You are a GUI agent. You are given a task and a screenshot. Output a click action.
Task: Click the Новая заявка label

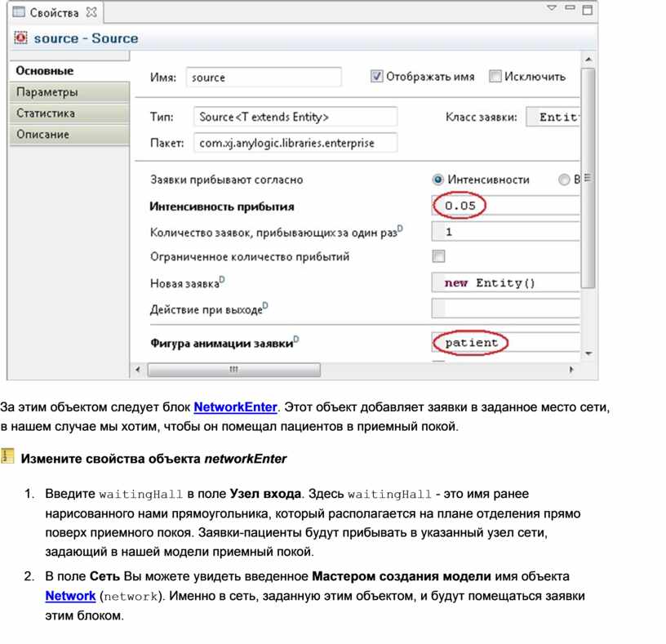point(184,283)
